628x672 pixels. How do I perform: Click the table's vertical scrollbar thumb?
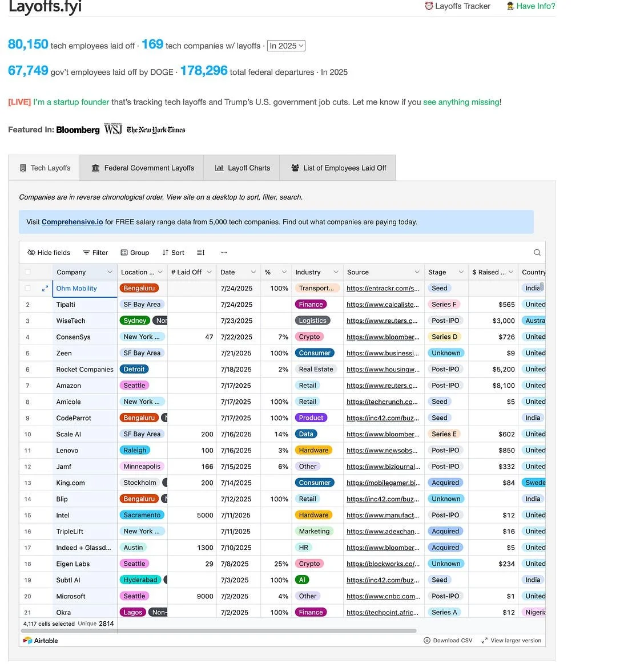[x=542, y=286]
